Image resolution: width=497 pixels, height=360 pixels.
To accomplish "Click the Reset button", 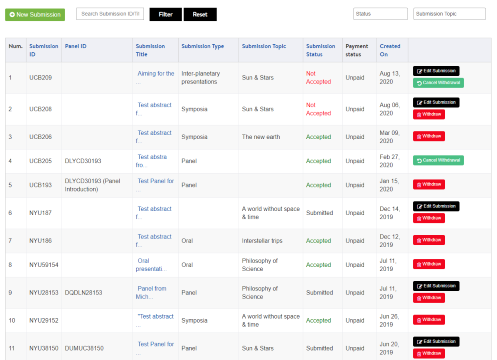I will [200, 15].
